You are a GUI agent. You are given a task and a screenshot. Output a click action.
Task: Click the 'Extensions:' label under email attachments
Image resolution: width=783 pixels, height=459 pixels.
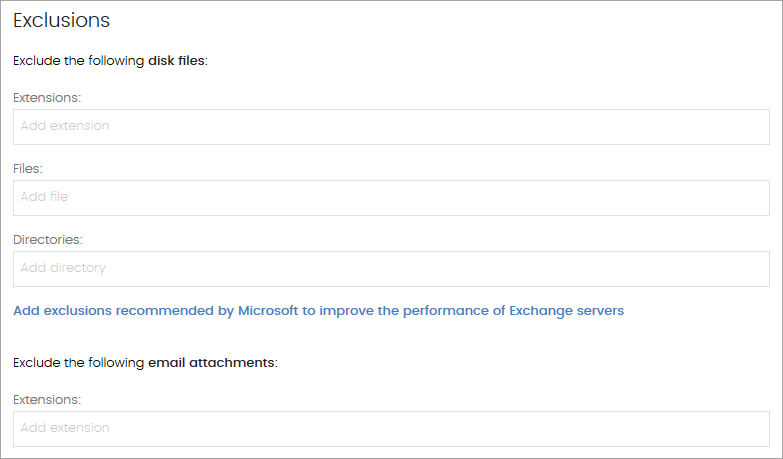coord(47,400)
